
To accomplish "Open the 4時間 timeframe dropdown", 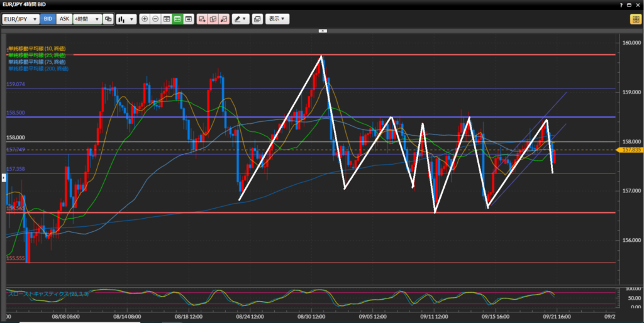I will tap(87, 19).
